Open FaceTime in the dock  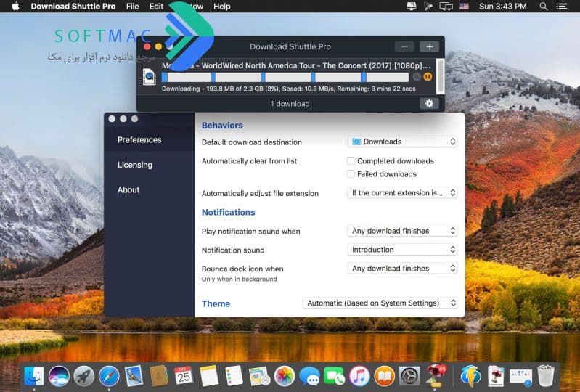pyautogui.click(x=334, y=377)
